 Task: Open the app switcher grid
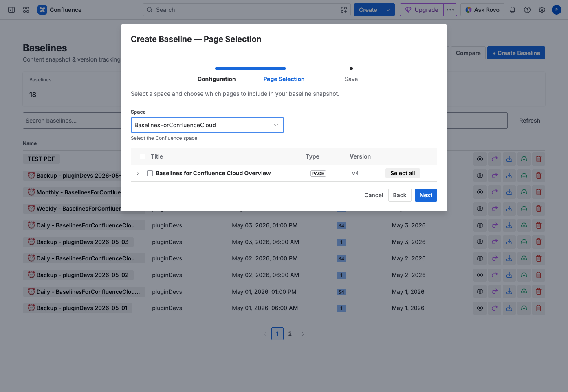point(26,10)
